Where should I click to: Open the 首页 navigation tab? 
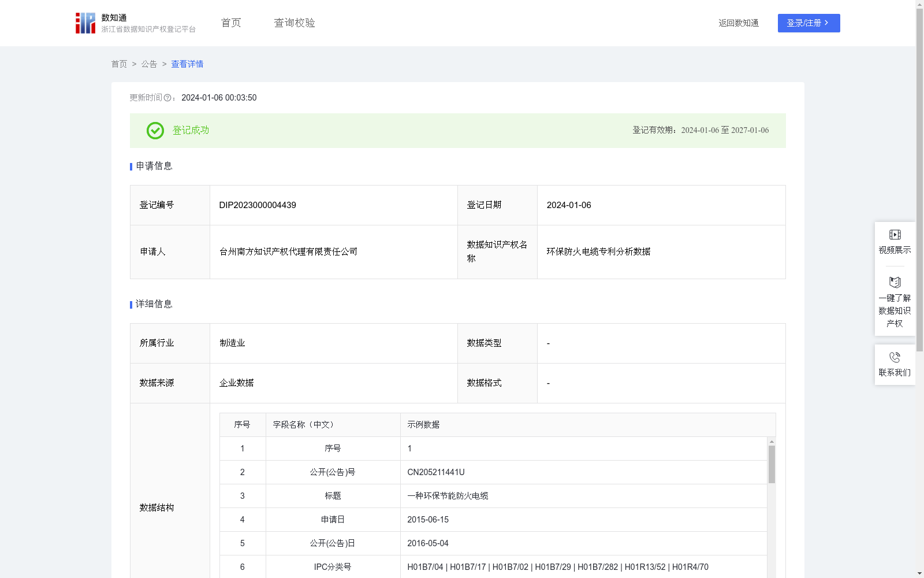(x=231, y=23)
